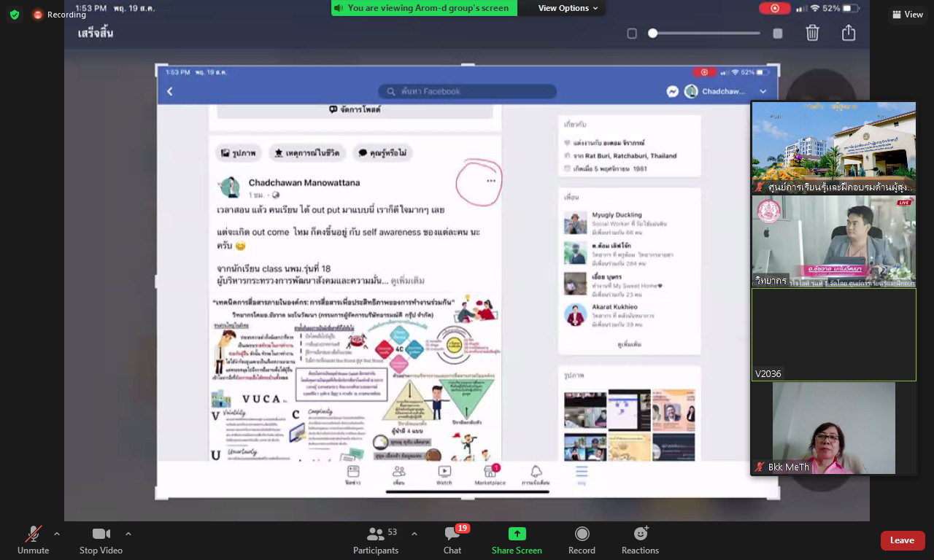The width and height of the screenshot is (934, 560).
Task: Select the V2036 participant video tile
Action: (x=833, y=335)
